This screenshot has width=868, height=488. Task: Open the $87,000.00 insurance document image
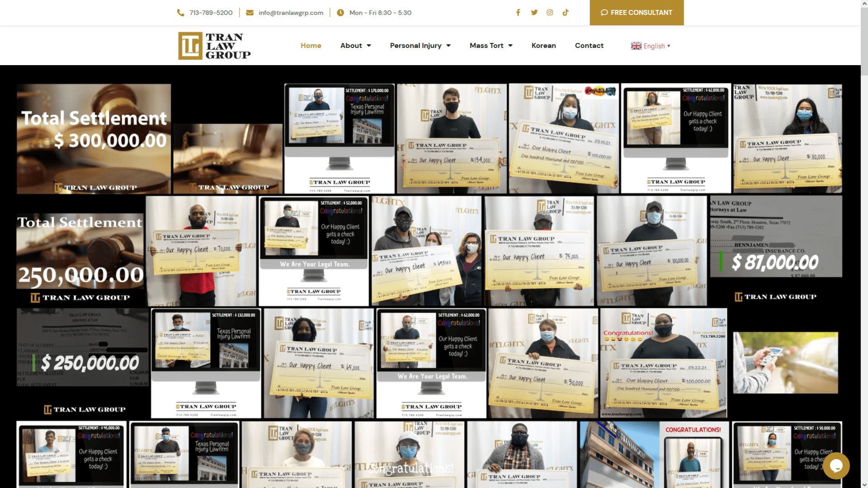click(x=776, y=251)
